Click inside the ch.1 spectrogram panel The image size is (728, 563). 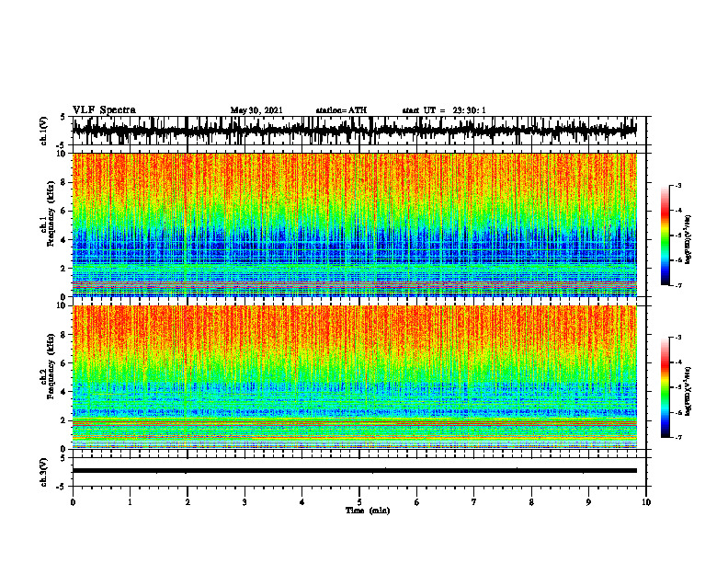pyautogui.click(x=355, y=224)
